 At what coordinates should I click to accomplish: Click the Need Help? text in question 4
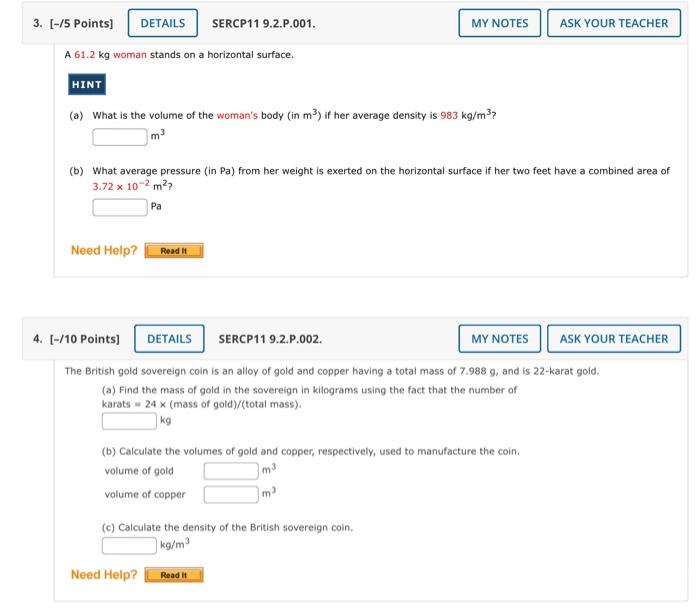tap(104, 575)
